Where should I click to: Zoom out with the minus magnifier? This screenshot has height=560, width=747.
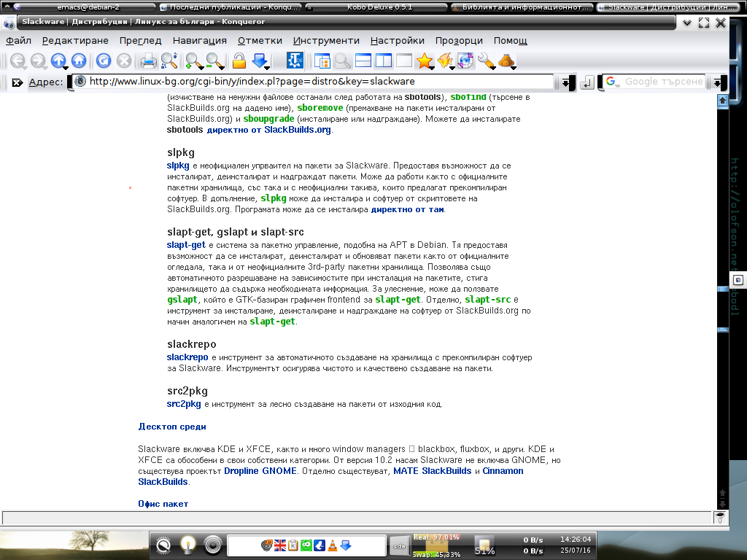coord(214,61)
